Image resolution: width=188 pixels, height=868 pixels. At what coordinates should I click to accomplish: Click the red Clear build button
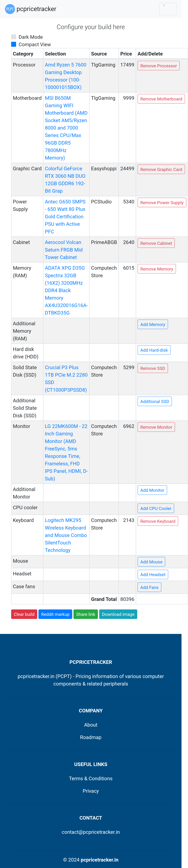[x=24, y=614]
